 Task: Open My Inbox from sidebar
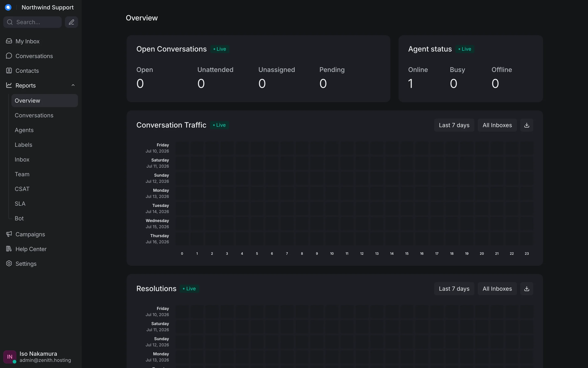coord(41,41)
